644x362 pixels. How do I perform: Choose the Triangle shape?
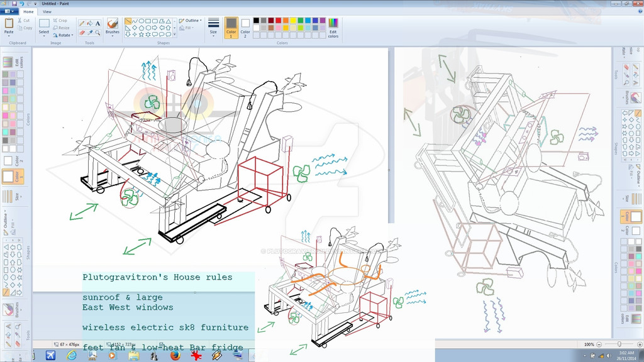pos(169,21)
